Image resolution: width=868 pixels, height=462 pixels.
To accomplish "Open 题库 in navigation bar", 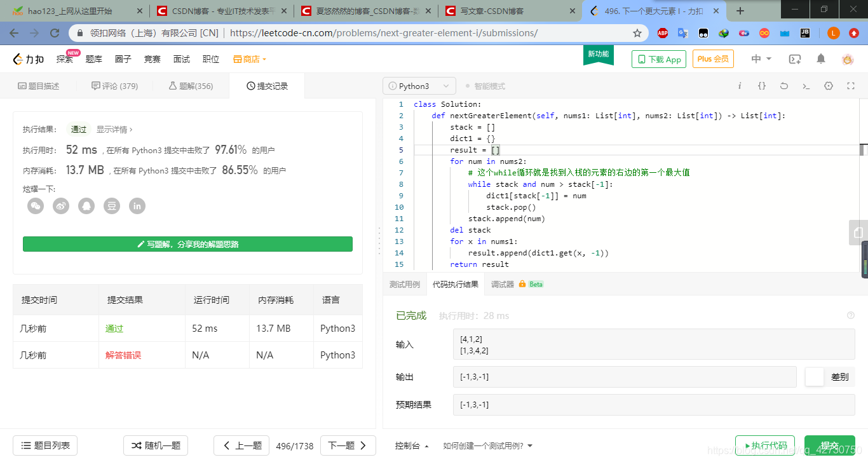I will coord(94,59).
